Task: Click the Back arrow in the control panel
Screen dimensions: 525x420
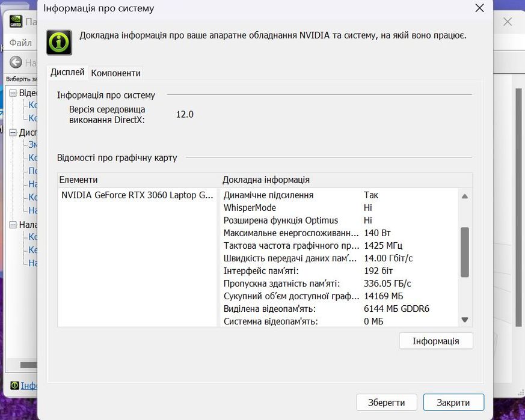Action: click(16, 62)
